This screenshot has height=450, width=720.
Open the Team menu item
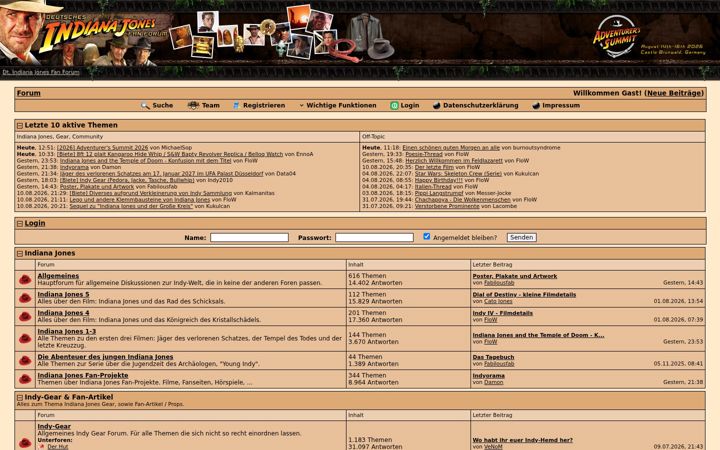[x=211, y=106]
